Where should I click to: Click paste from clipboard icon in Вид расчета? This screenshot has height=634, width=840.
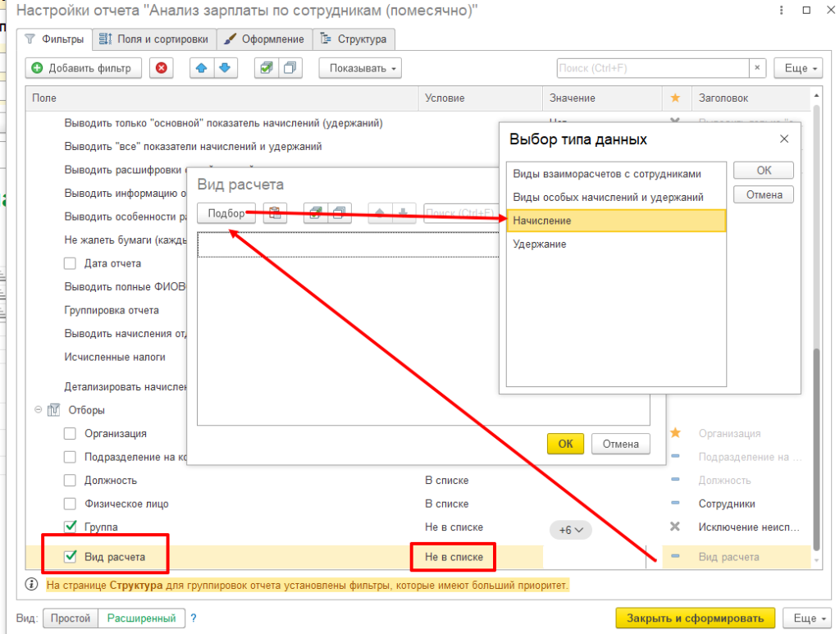275,213
